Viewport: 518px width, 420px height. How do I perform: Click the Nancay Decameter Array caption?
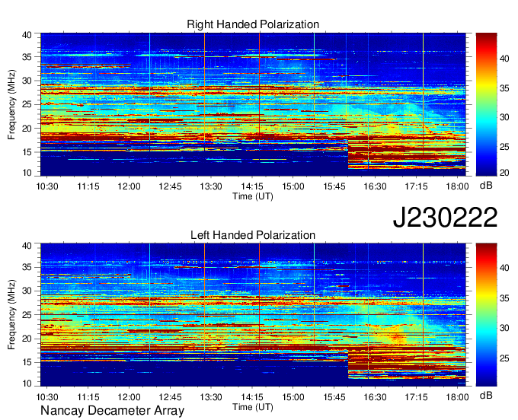112,411
